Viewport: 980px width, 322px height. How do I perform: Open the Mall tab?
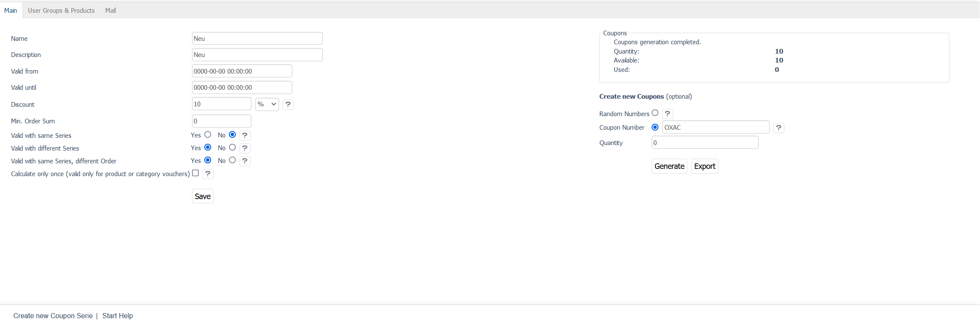point(110,10)
